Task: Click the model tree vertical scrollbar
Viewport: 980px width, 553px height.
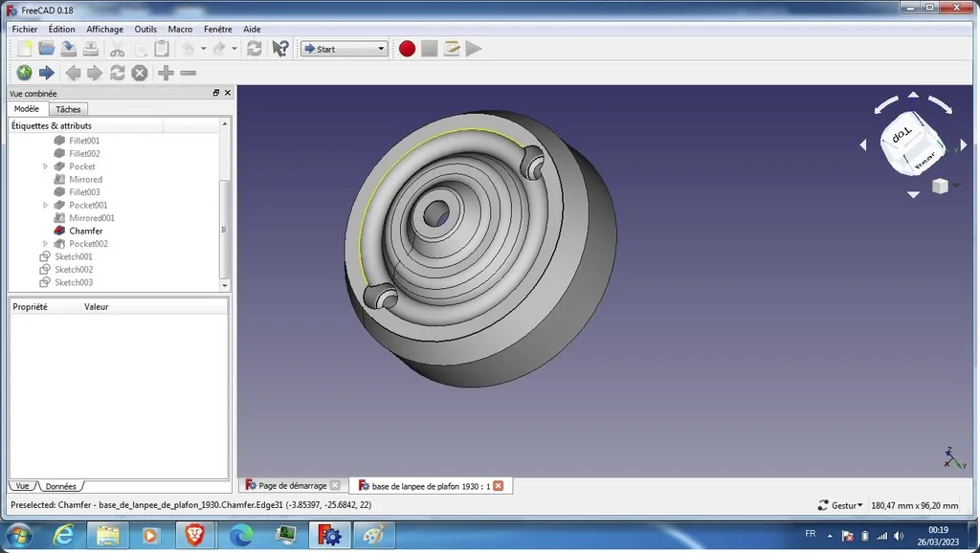Action: 224,229
